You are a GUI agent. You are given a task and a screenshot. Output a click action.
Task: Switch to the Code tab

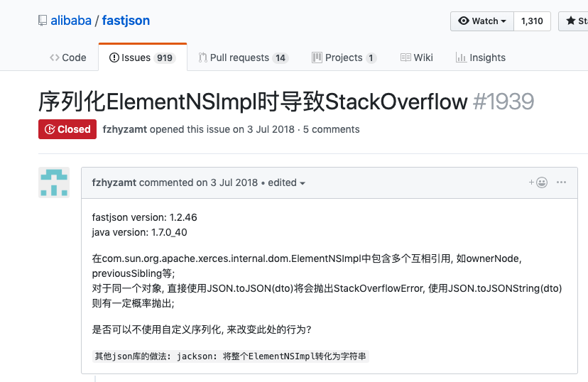coord(68,58)
